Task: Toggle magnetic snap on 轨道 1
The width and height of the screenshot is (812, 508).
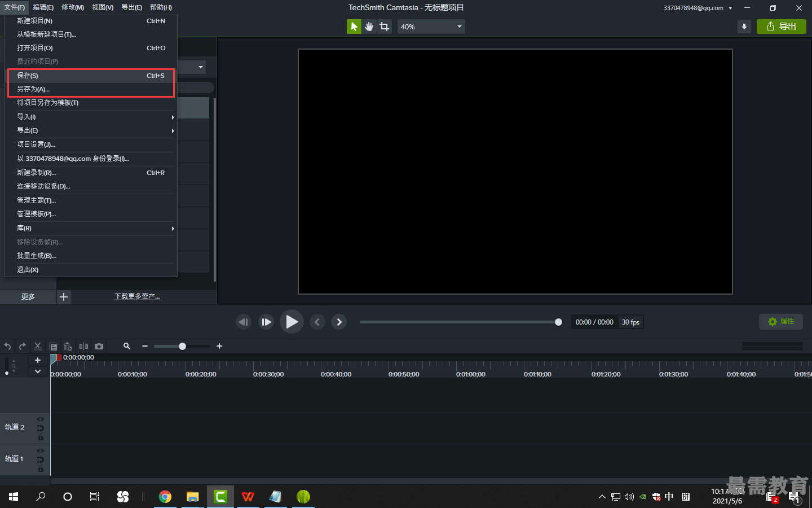Action: tap(41, 459)
